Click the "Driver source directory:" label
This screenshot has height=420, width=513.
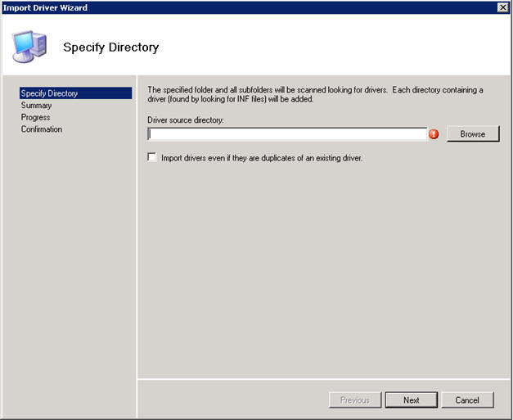(x=186, y=120)
